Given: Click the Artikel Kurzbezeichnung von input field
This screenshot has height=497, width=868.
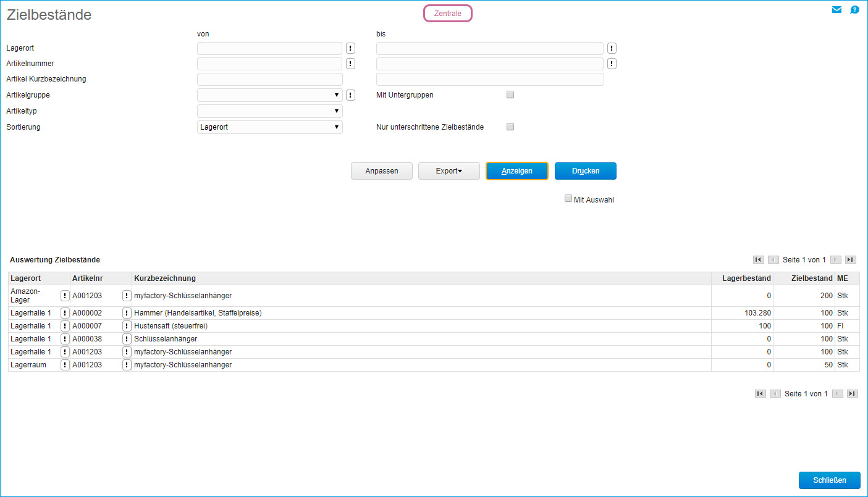Looking at the screenshot, I should coord(269,79).
